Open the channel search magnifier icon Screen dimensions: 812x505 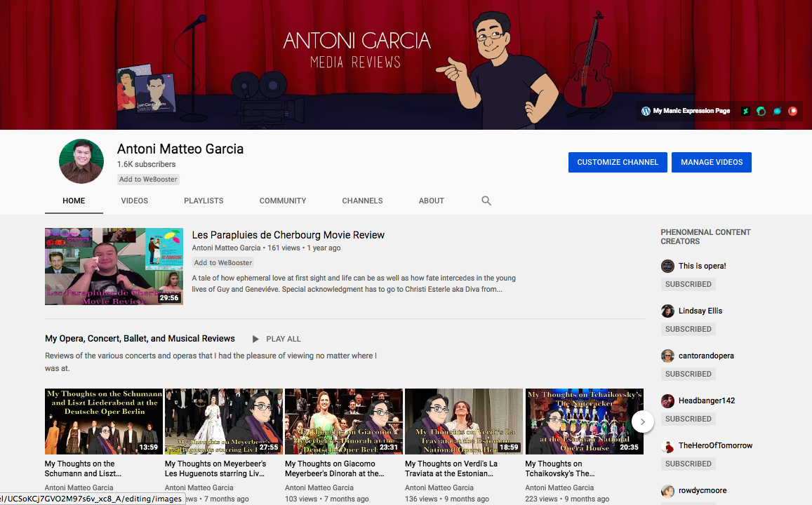click(486, 201)
